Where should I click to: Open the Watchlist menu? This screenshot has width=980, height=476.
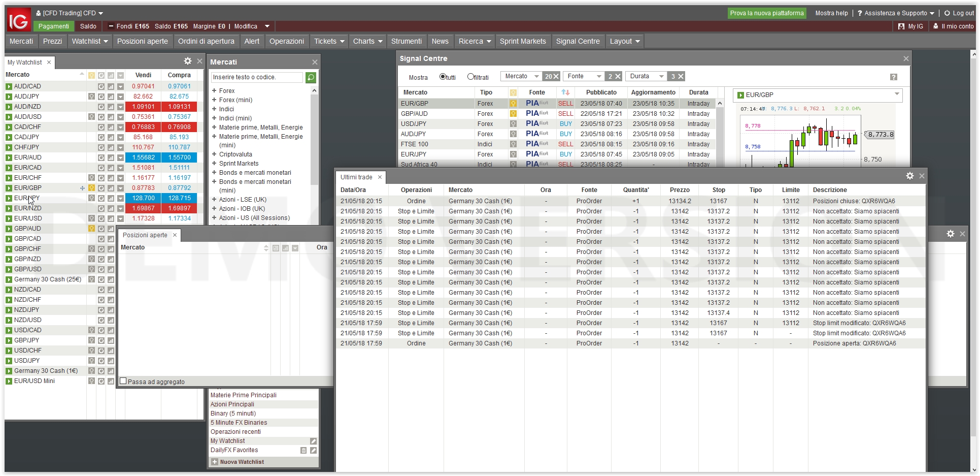coord(90,41)
